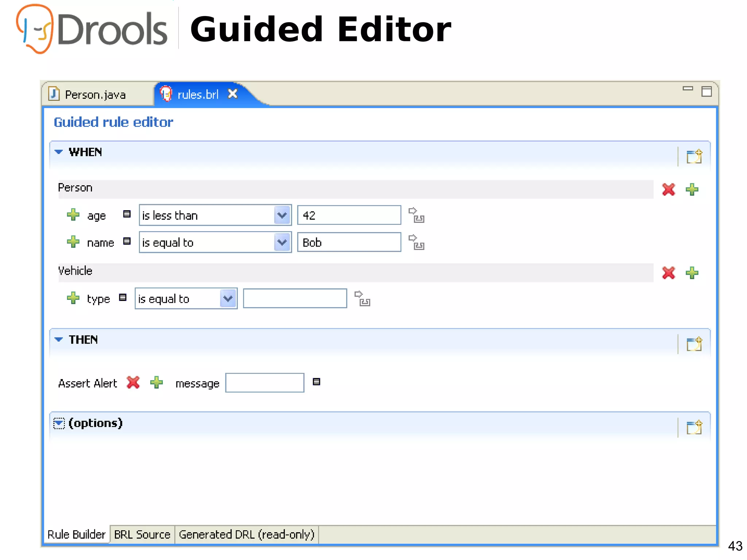Click the add condition icon in WHEN header

pyautogui.click(x=694, y=157)
